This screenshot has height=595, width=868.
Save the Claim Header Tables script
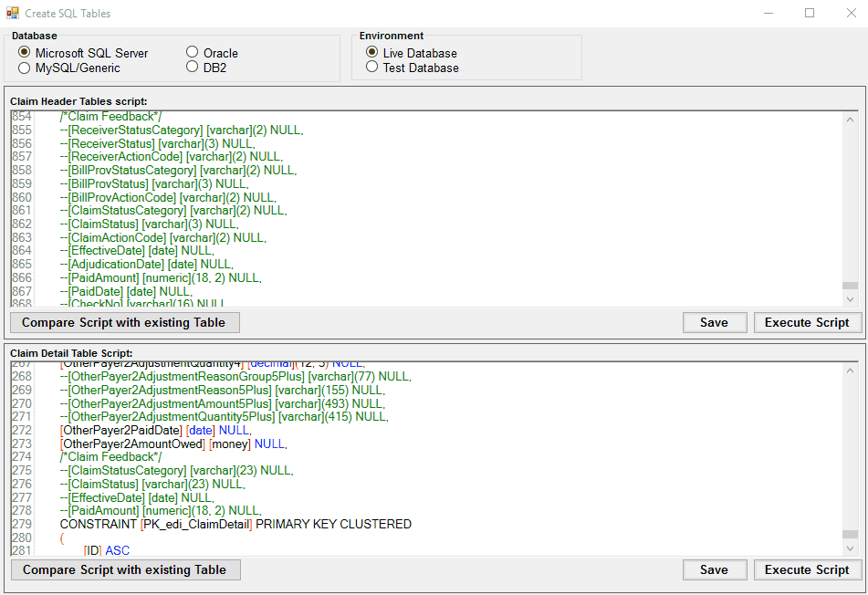(714, 322)
